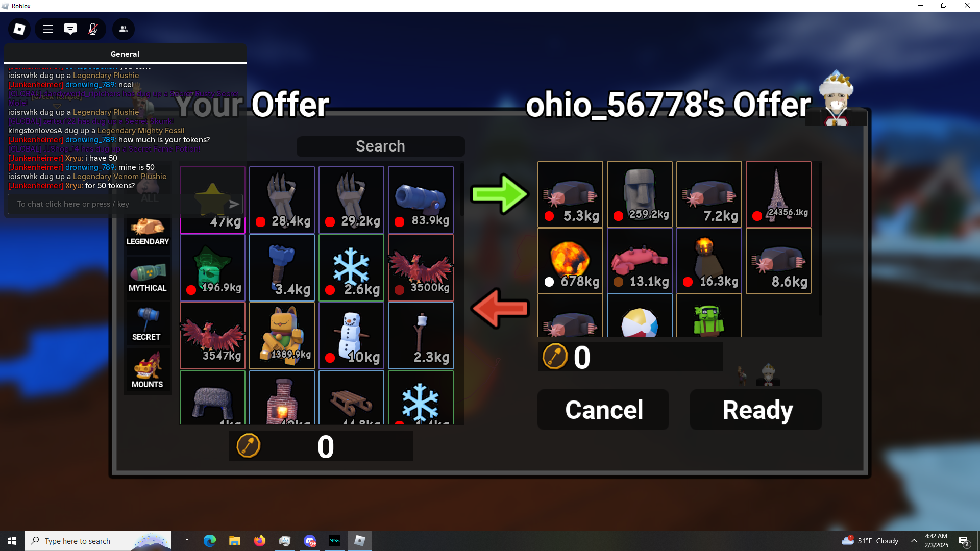Send the chat message arrow
The height and width of the screenshot is (551, 980).
click(x=234, y=204)
